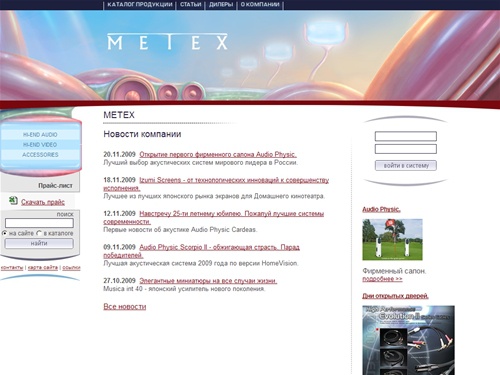500x375 pixels.
Task: Click the Excel price-list icon
Action: 13,201
